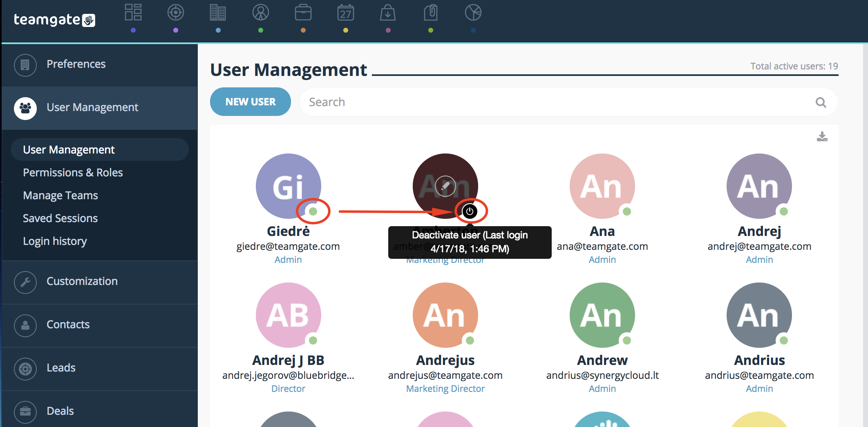Image resolution: width=868 pixels, height=427 pixels.
Task: Click the NEW USER button
Action: pyautogui.click(x=251, y=102)
